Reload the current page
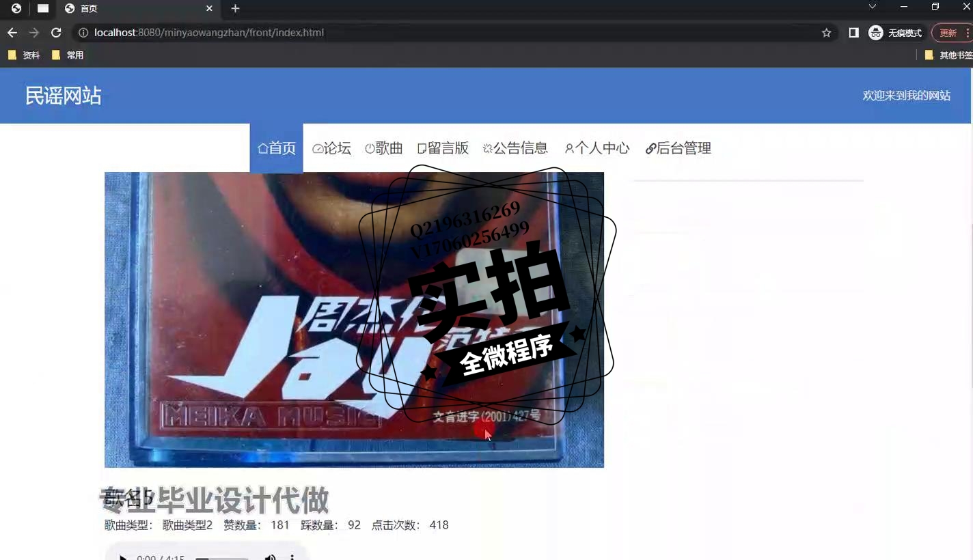973x560 pixels. pos(57,33)
